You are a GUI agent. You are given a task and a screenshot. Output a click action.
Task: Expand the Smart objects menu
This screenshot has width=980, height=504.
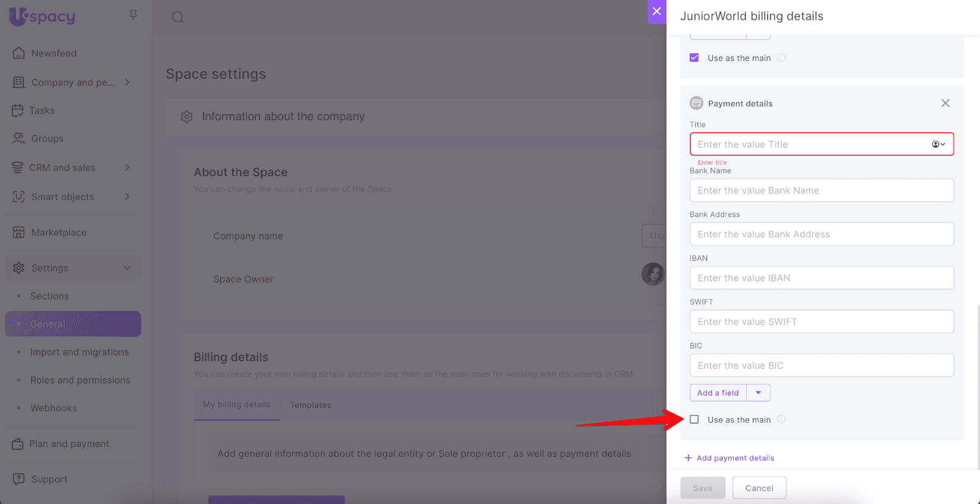point(127,197)
